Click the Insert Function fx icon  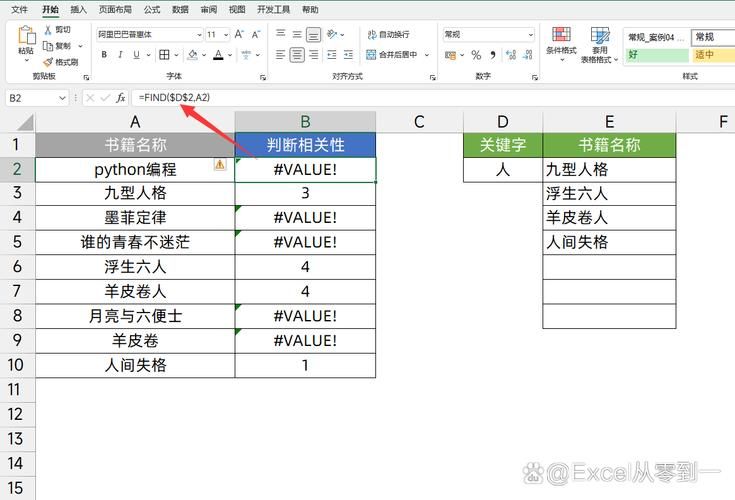121,97
